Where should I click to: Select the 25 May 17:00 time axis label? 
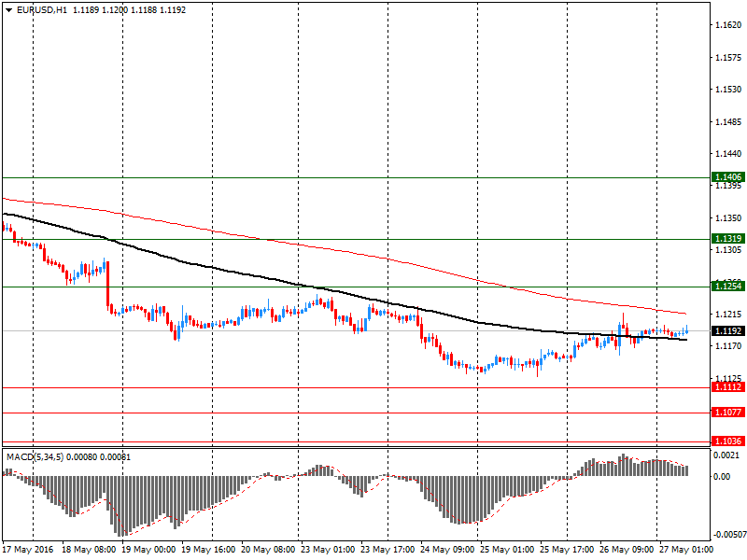(567, 550)
